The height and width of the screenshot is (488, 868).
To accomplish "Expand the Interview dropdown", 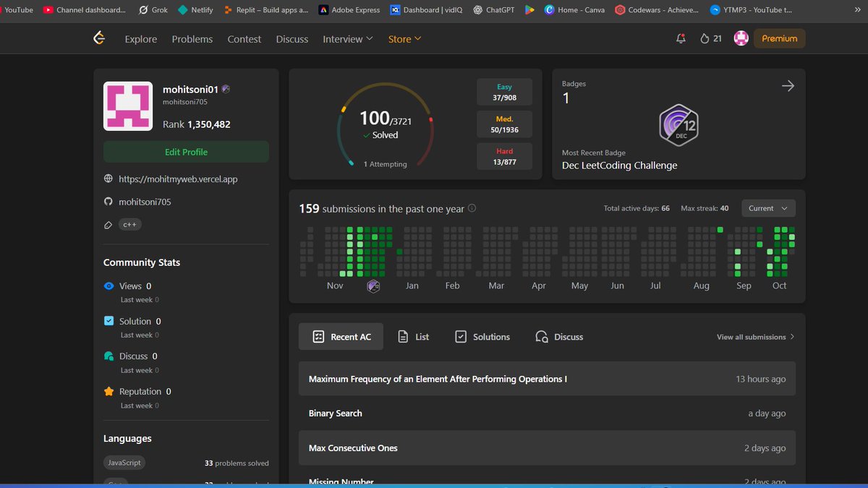I will tap(347, 39).
